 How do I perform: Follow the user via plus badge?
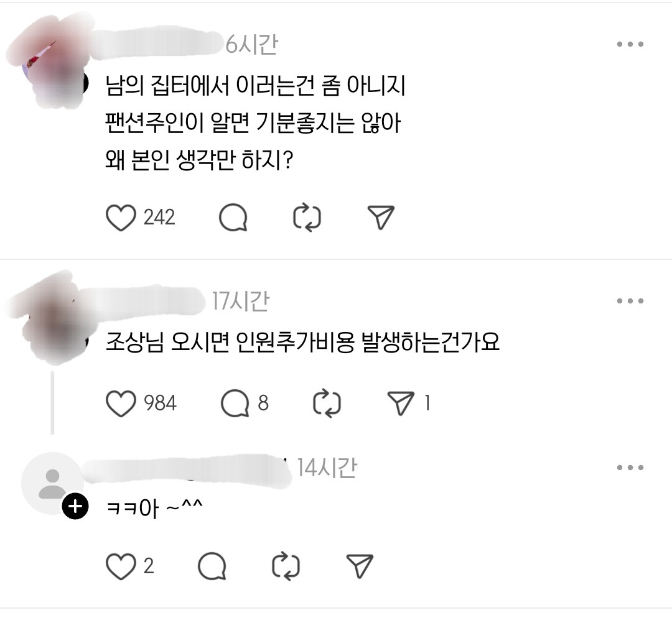click(x=75, y=507)
